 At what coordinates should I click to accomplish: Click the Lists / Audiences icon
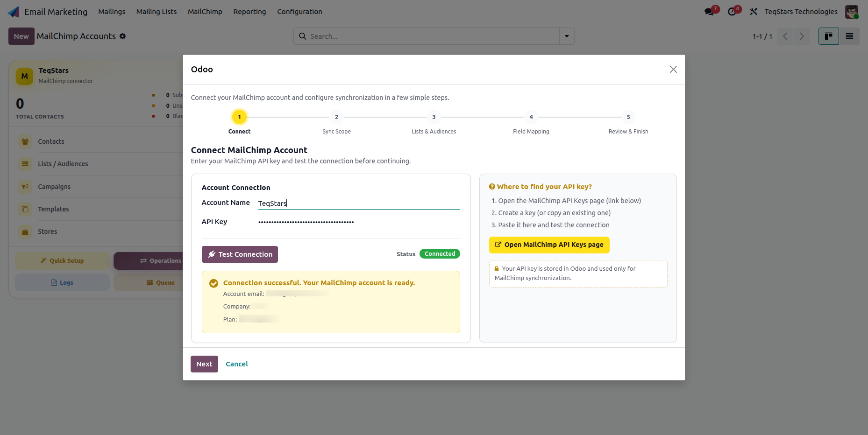click(25, 164)
